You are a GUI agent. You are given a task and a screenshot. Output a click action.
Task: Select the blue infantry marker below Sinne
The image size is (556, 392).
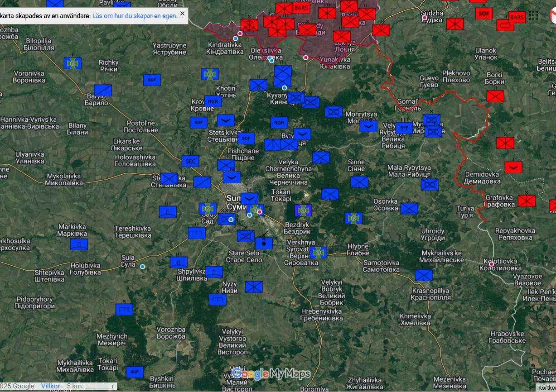click(x=359, y=182)
